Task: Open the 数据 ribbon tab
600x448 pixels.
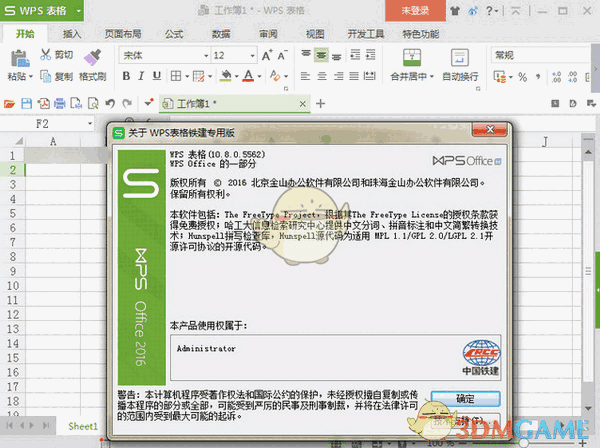Action: click(221, 34)
